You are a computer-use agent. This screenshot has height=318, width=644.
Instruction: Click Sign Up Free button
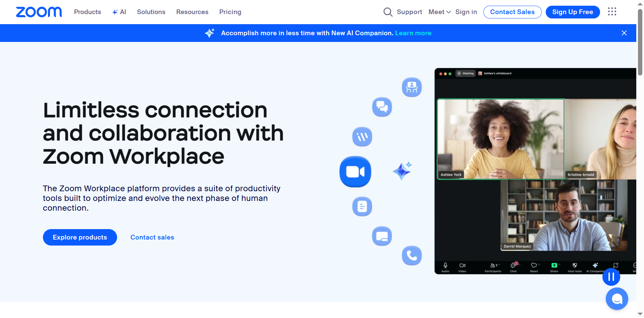click(x=573, y=12)
